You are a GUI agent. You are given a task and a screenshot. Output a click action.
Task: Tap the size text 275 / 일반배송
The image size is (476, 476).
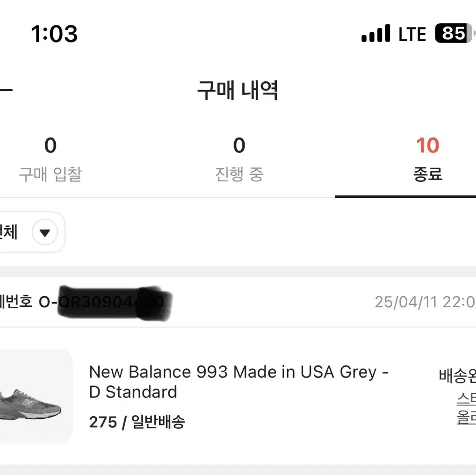pos(137,422)
